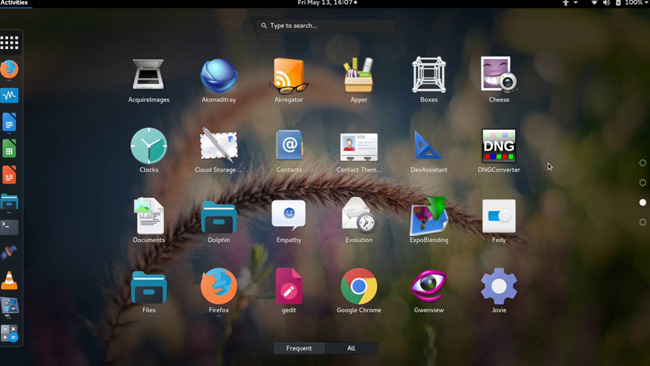Viewport: 650px width, 366px height.
Task: Switch to the Frequent apps tab
Action: coord(299,348)
